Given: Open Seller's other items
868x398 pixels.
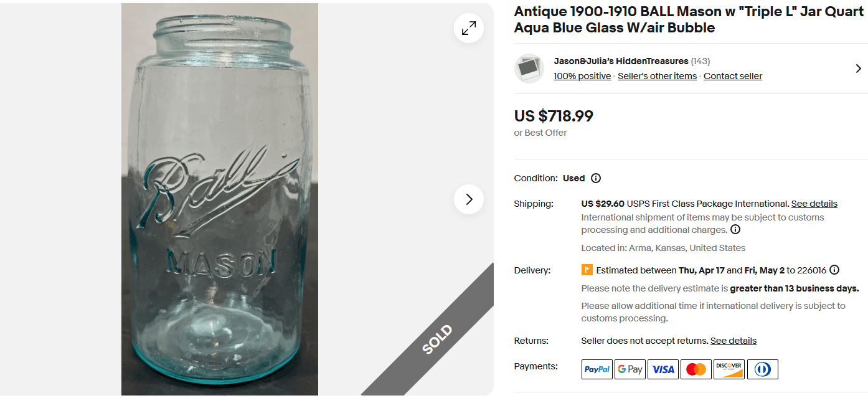Looking at the screenshot, I should tap(657, 75).
